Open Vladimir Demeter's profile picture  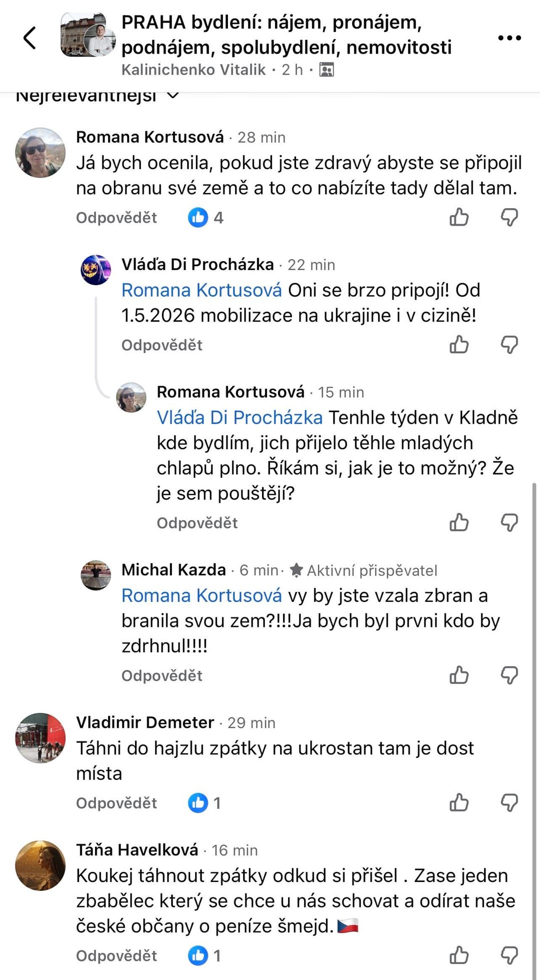40,738
